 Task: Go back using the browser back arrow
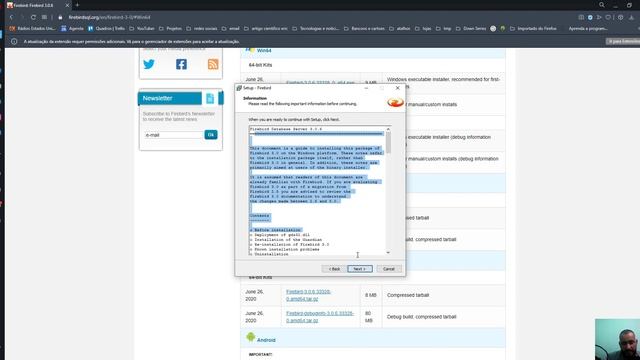[11, 17]
